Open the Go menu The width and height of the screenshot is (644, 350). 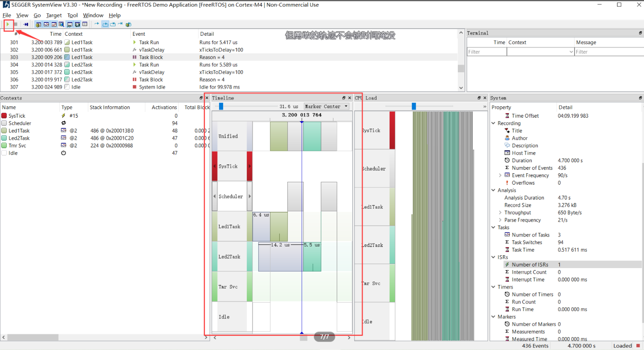click(37, 15)
